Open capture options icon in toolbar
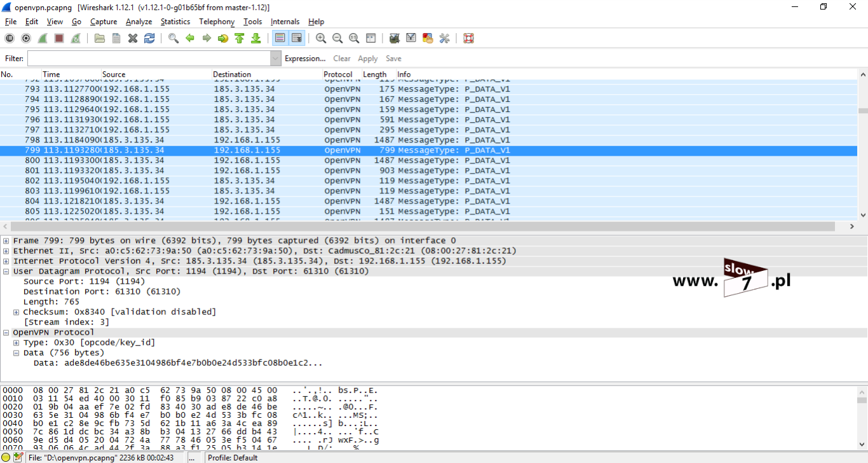Viewport: 868px width, 463px height. 26,38
